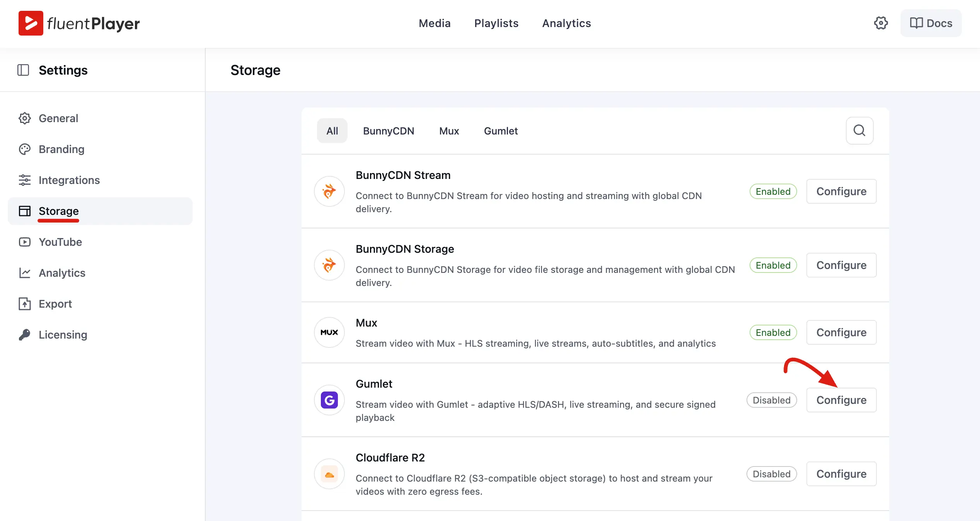Open Licensing settings page
The width and height of the screenshot is (980, 521).
pos(100,335)
